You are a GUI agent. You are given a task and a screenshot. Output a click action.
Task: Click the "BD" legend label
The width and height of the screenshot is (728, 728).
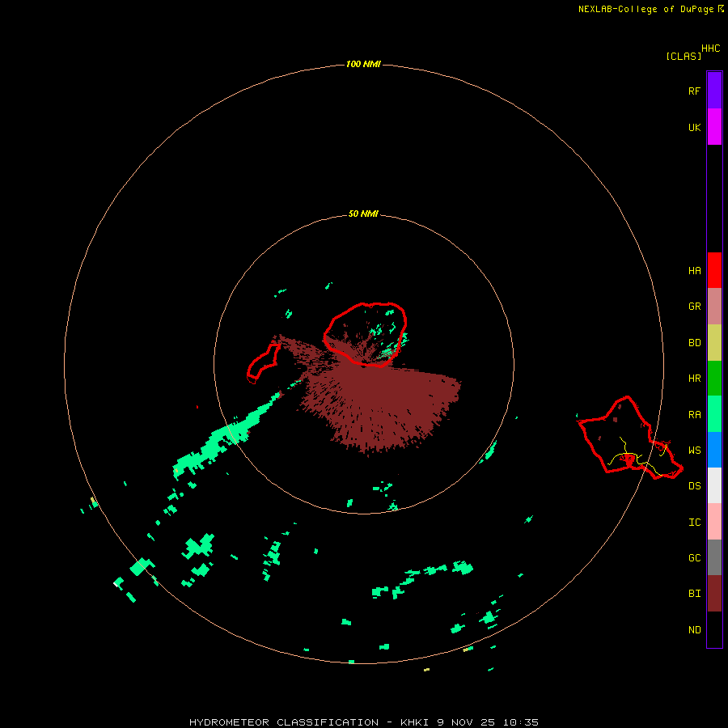tap(694, 343)
